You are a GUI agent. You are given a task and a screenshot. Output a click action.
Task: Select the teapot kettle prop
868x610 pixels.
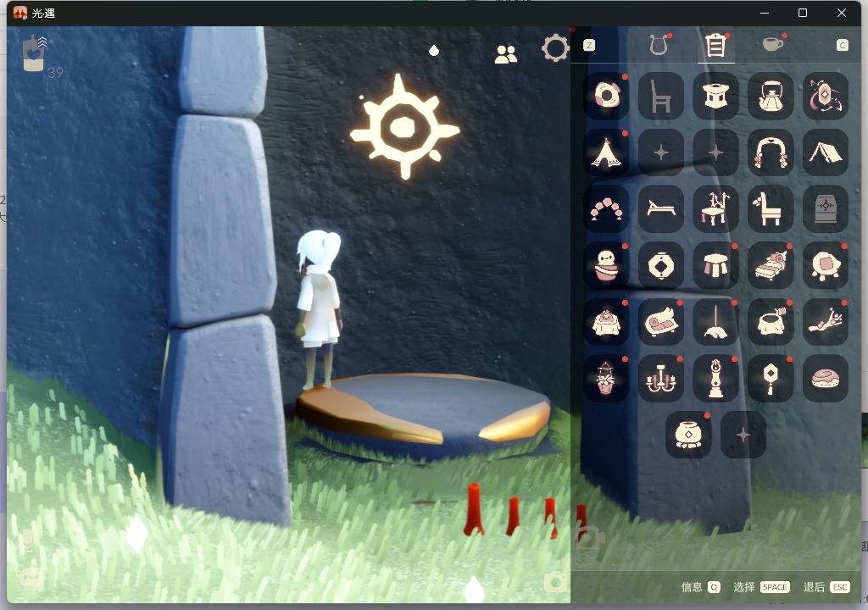771,96
